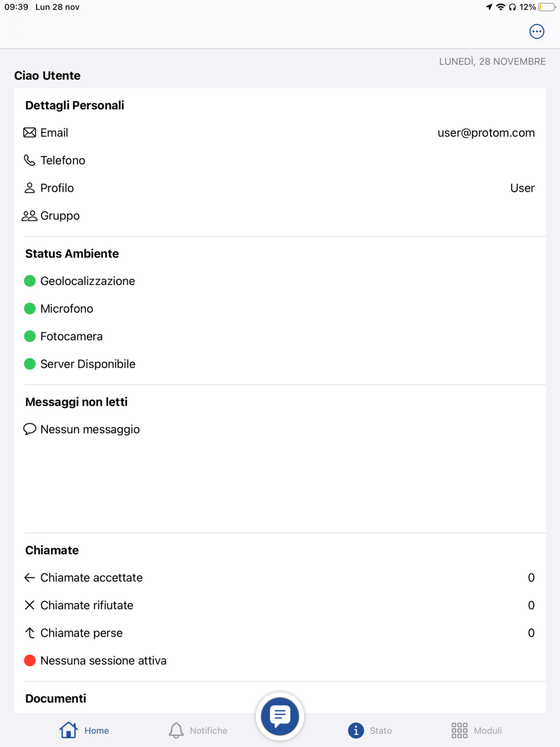
Task: Click the Profilo person icon
Action: click(x=30, y=188)
